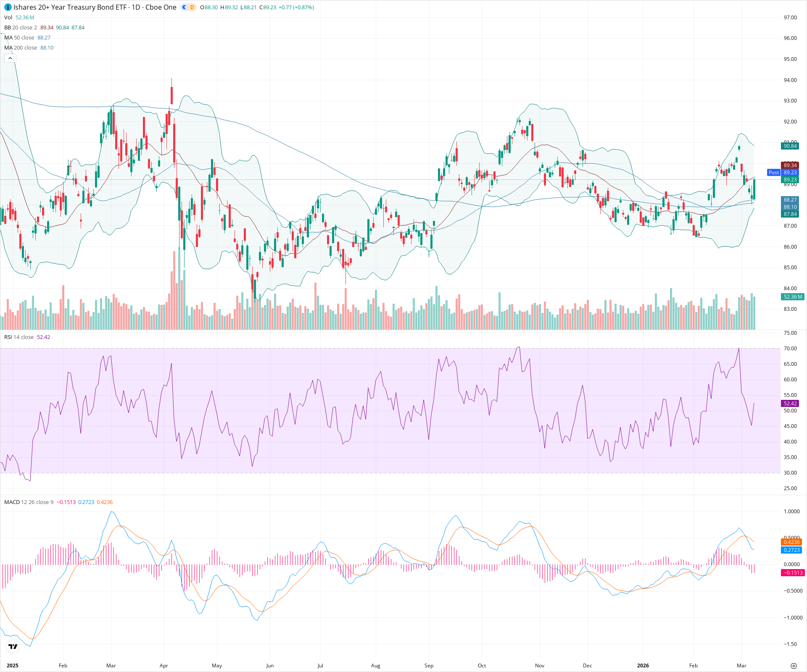807x672 pixels.
Task: Toggle BB 20 band visibility from its legend
Action: point(20,27)
